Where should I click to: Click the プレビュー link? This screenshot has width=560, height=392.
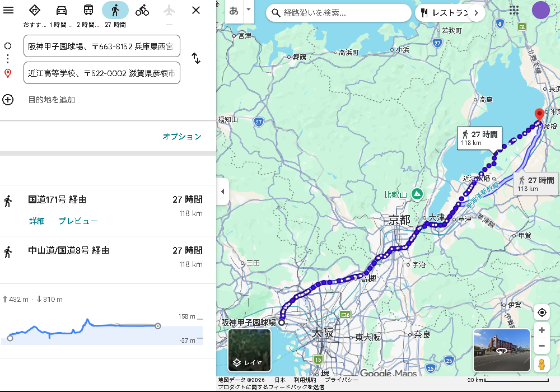point(78,221)
